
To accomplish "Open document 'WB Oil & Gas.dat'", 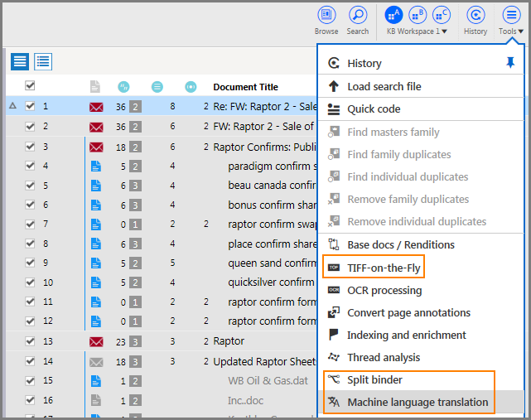I will point(268,381).
